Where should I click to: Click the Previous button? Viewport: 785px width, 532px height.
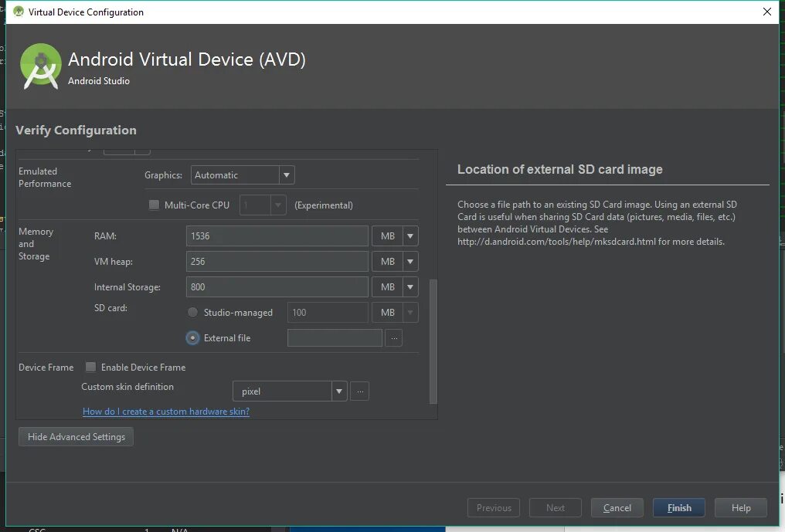pyautogui.click(x=494, y=507)
